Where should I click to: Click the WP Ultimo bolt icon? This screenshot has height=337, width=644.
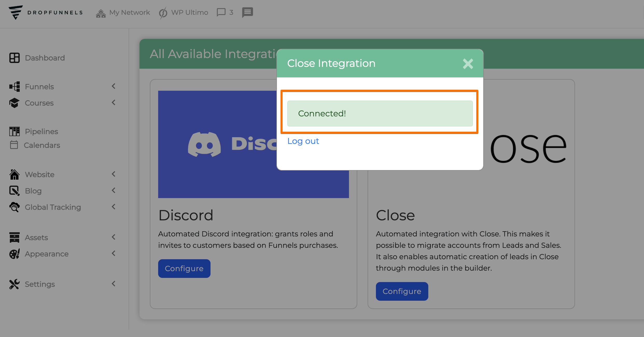pyautogui.click(x=163, y=13)
